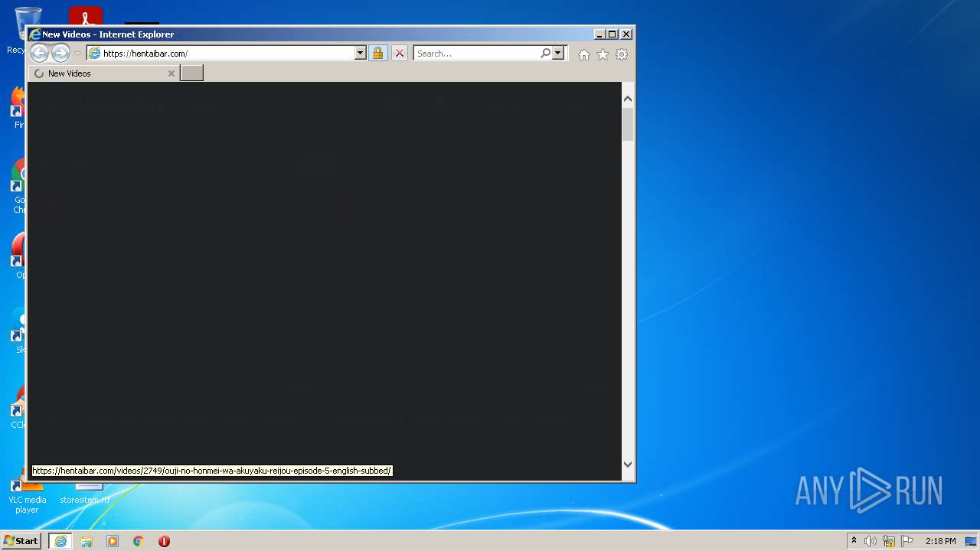This screenshot has height=551, width=980.
Task: Launch Windows Media Player from taskbar
Action: click(x=113, y=541)
